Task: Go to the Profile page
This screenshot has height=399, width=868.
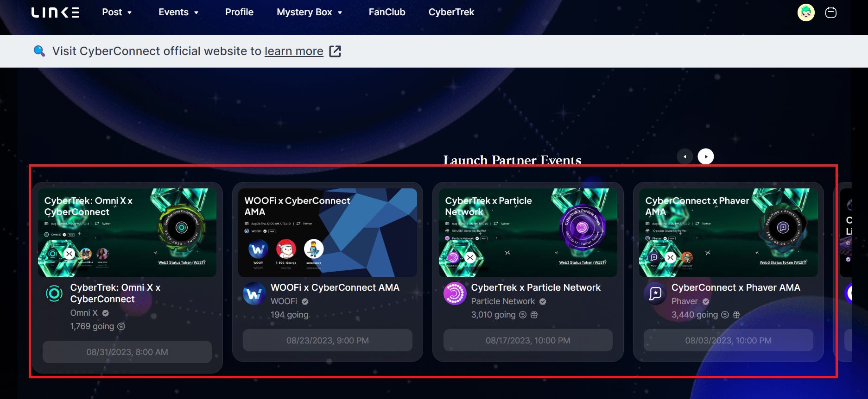Action: tap(239, 12)
